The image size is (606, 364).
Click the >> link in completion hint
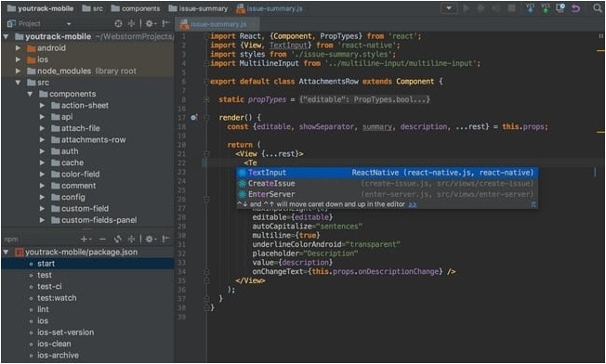coord(413,204)
